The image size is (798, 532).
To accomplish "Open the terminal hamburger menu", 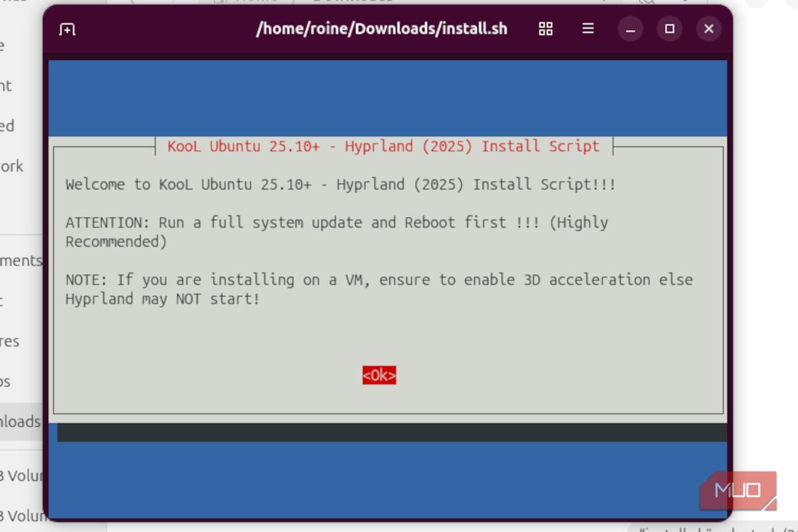I will pyautogui.click(x=588, y=29).
